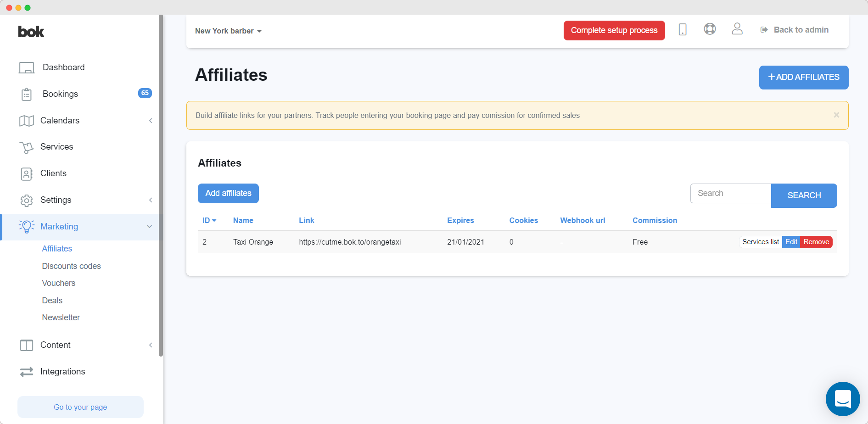
Task: Click the Dashboard monitor icon
Action: 27,68
